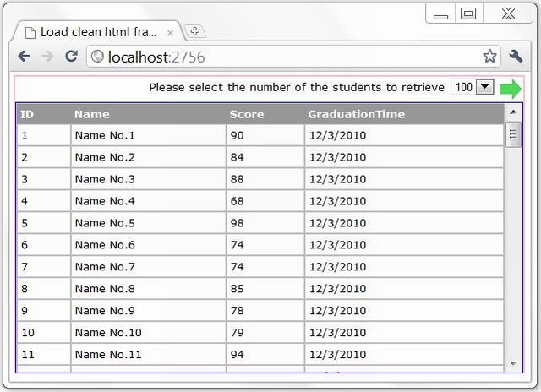Screen dimensions: 541x392
Task: Click the Name column header
Action: tap(149, 114)
